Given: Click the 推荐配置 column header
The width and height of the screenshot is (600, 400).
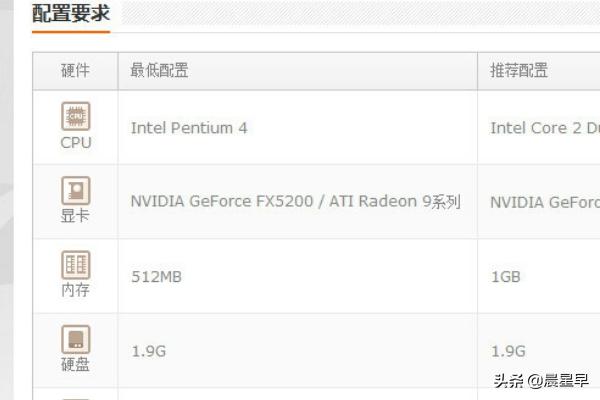Looking at the screenshot, I should pyautogui.click(x=519, y=71).
